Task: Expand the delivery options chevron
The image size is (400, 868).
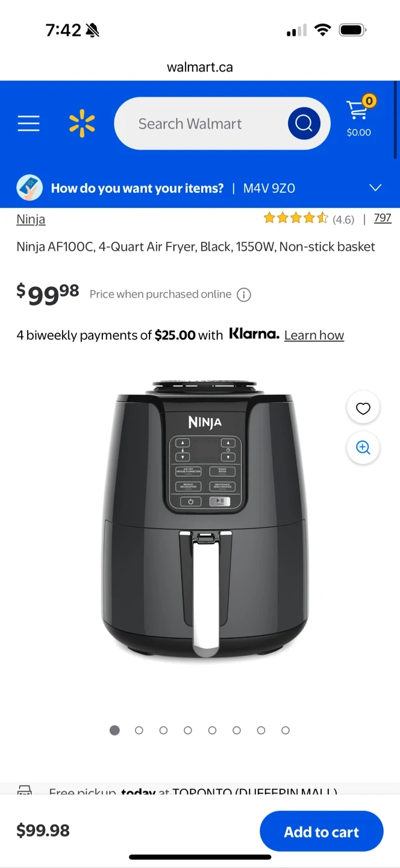Action: (x=375, y=188)
